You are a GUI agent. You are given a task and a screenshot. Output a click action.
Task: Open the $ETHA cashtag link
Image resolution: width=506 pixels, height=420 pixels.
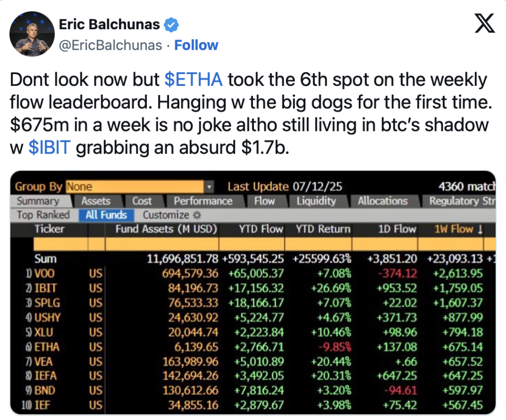tap(193, 80)
